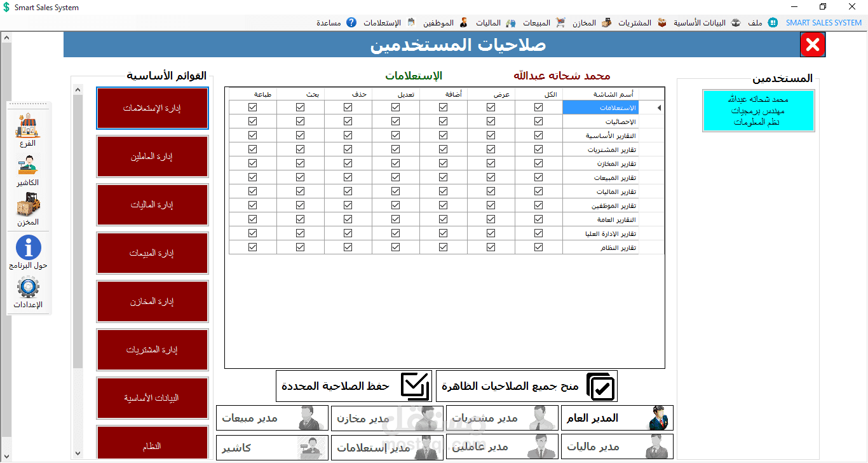The height and width of the screenshot is (463, 868).
Task: Apply المدير العام general manager role
Action: [617, 418]
